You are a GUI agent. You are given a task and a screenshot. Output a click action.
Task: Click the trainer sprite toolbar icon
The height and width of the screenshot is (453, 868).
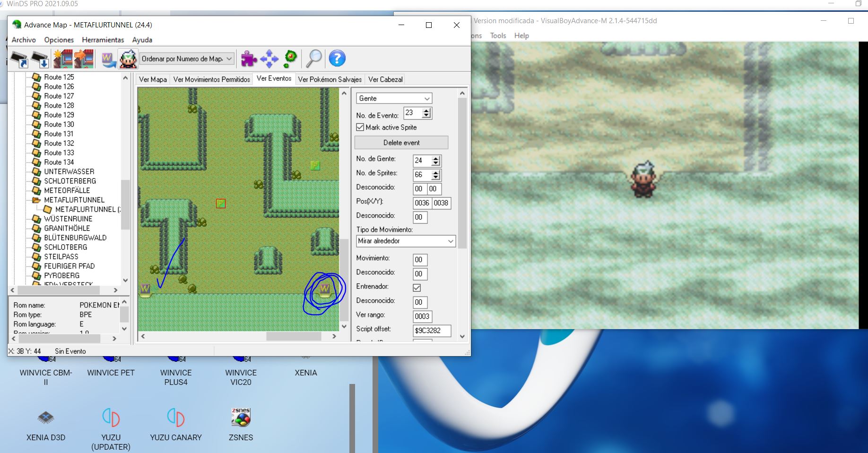[x=128, y=59]
